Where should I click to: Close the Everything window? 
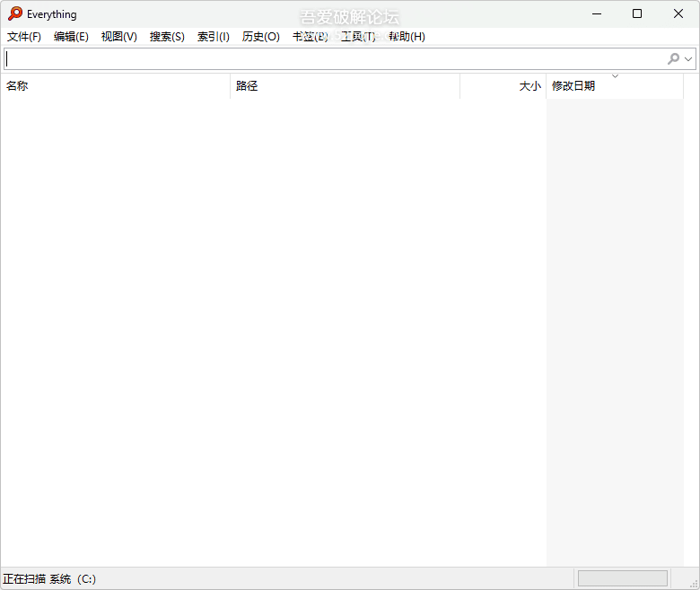(678, 13)
